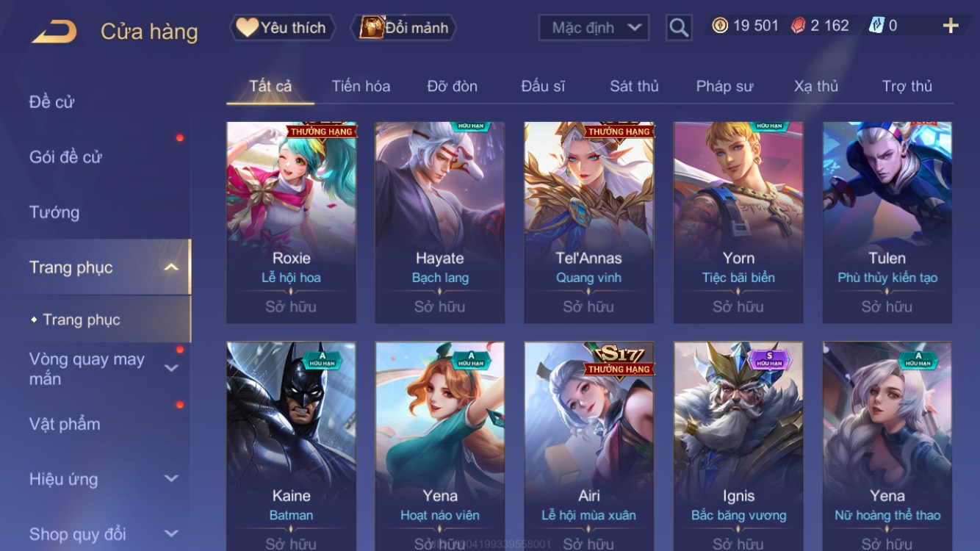
Task: Click the blue voucher ticket icon
Action: click(876, 26)
